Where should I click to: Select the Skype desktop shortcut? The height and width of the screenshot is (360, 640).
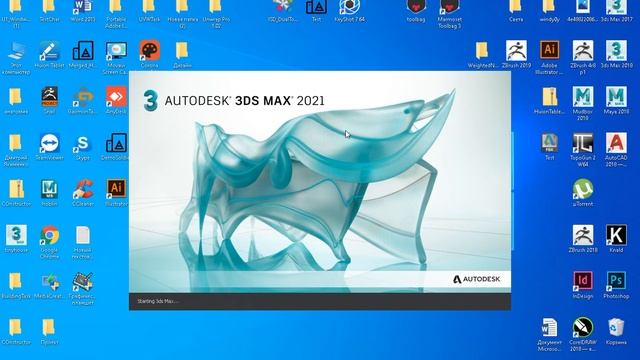pyautogui.click(x=83, y=147)
